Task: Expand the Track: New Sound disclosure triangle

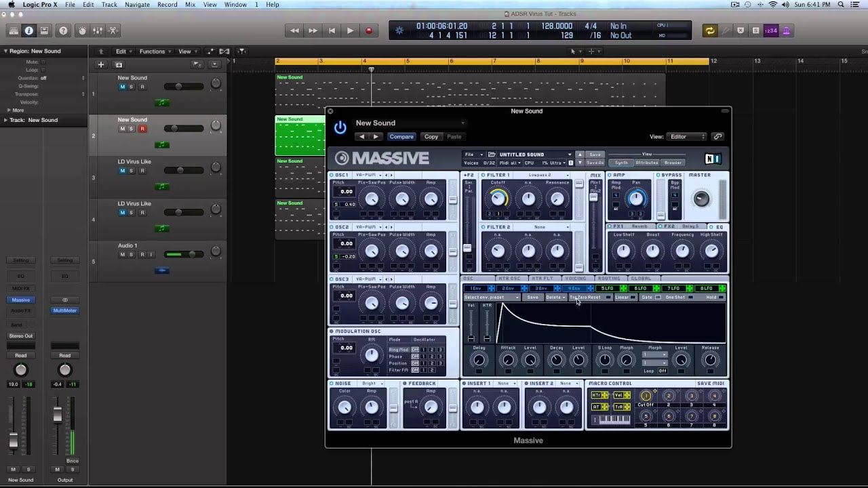Action: (5, 120)
